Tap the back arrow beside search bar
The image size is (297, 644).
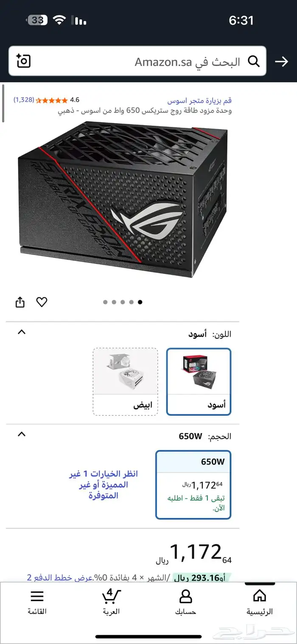click(x=281, y=62)
